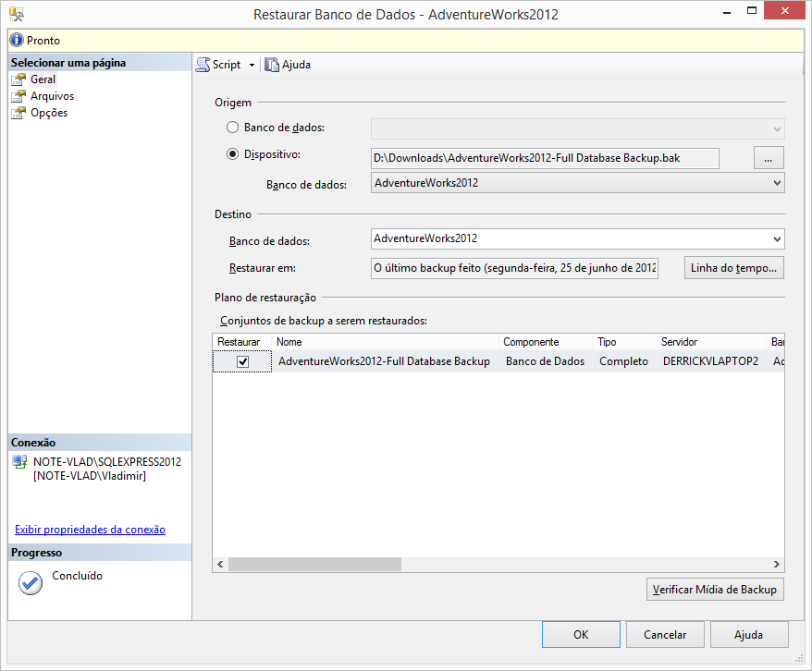
Task: Open Linha do tempo dialog button
Action: click(x=733, y=268)
